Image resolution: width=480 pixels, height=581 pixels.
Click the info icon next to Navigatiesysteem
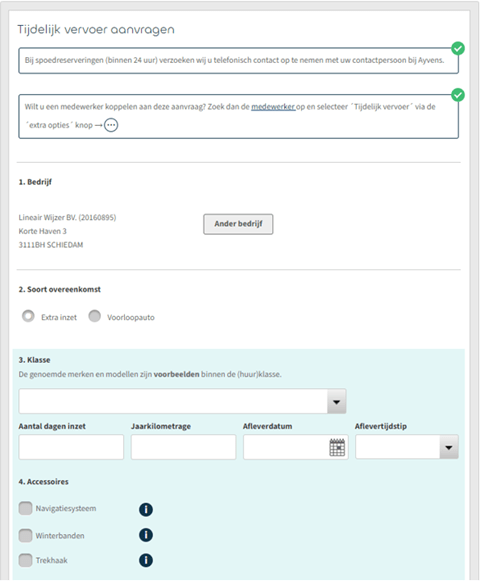pos(146,509)
